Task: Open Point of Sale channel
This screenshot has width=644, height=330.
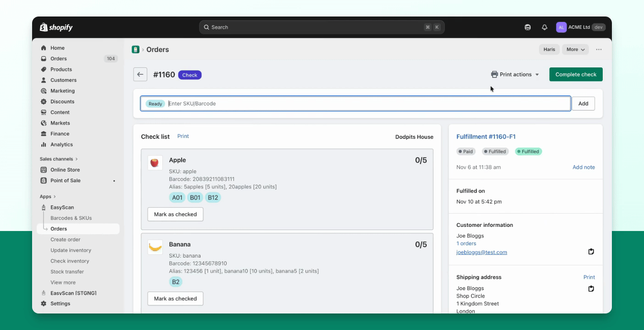Action: [65, 181]
